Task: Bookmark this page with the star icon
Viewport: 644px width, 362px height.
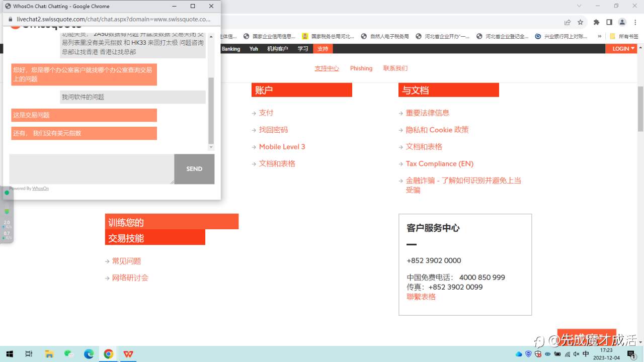Action: [x=580, y=22]
